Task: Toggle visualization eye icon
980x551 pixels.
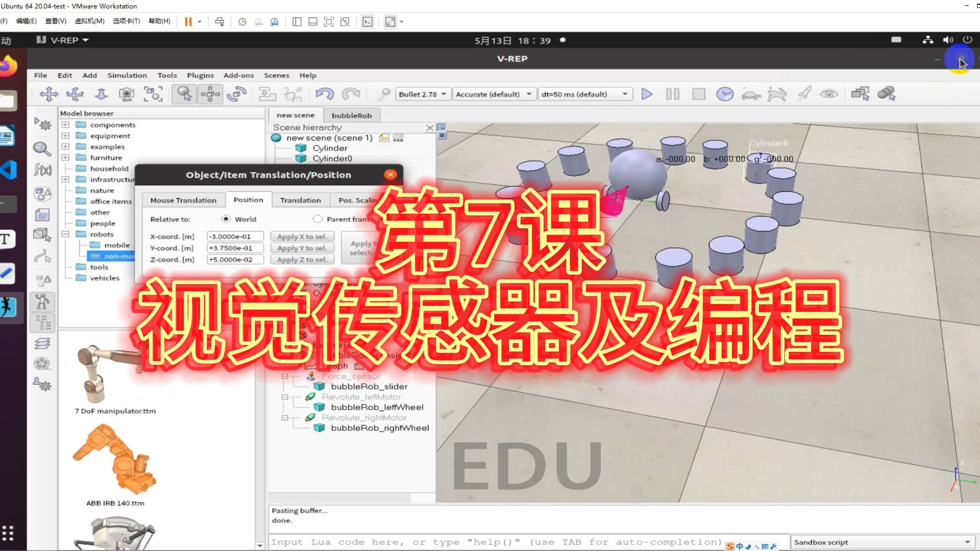Action: [x=829, y=94]
